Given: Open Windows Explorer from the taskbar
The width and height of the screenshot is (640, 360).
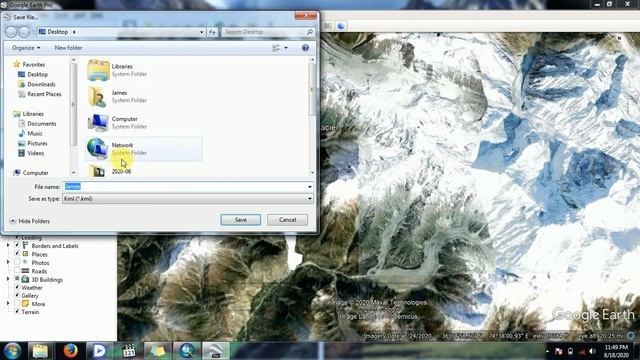Looking at the screenshot, I should tap(40, 351).
